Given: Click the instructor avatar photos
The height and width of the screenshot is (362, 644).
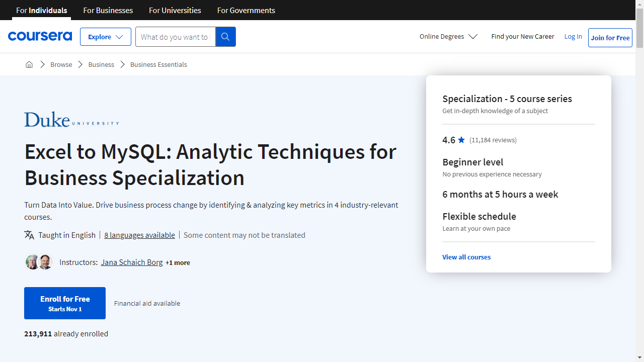Looking at the screenshot, I should point(39,262).
